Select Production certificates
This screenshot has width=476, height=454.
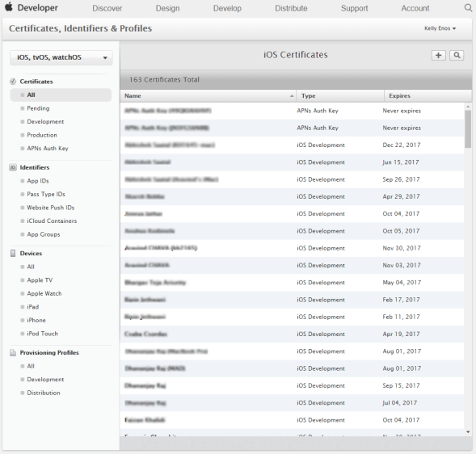click(42, 135)
